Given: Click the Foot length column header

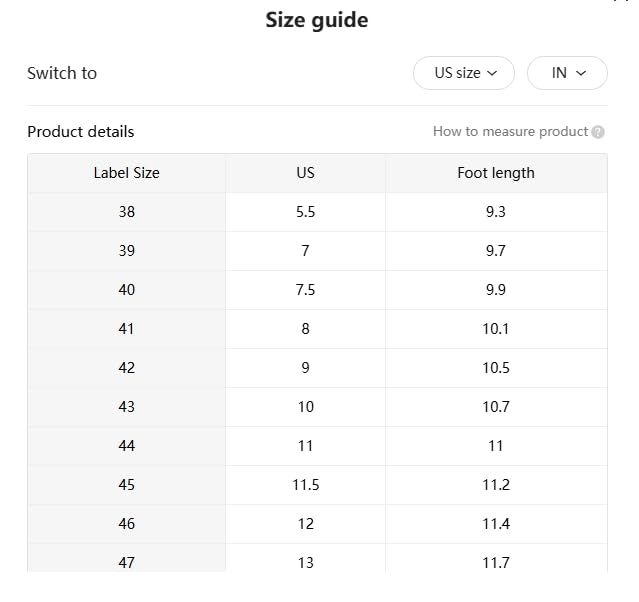Looking at the screenshot, I should [x=496, y=173].
